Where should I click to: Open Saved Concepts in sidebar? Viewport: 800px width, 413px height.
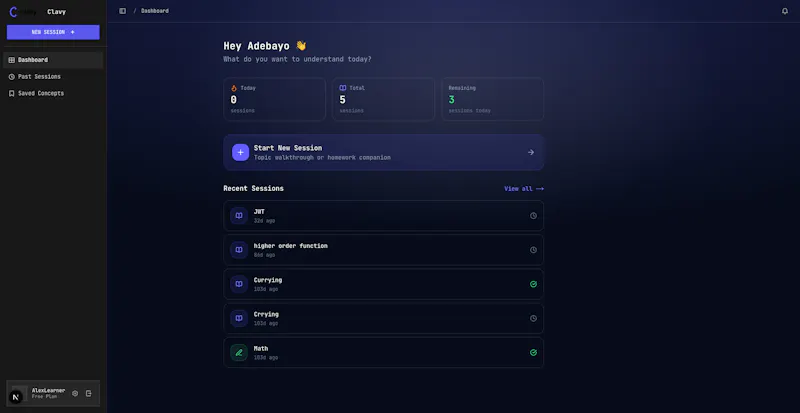[x=53, y=93]
